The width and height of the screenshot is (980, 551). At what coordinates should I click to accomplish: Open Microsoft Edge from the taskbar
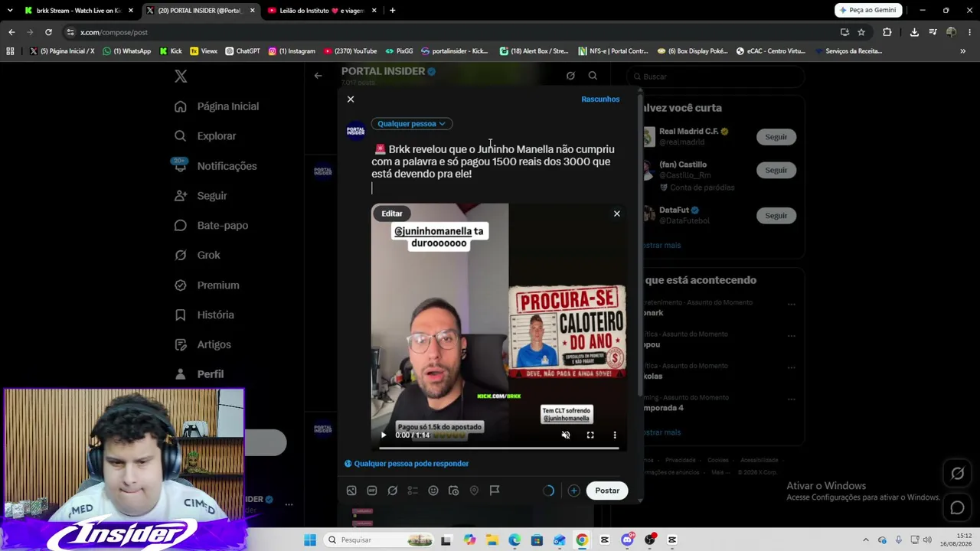point(514,540)
